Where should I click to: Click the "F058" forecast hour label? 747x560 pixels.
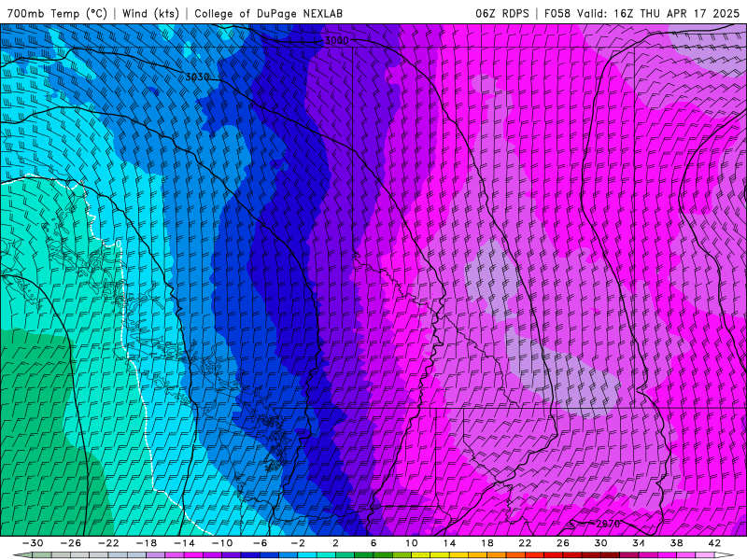(x=557, y=13)
